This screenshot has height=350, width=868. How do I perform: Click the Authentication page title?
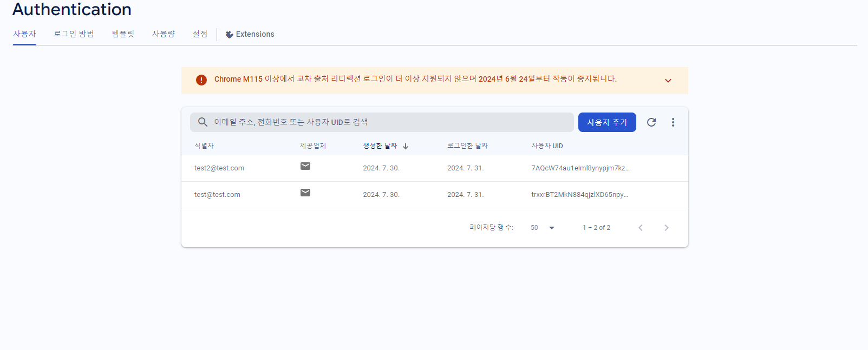tap(72, 9)
